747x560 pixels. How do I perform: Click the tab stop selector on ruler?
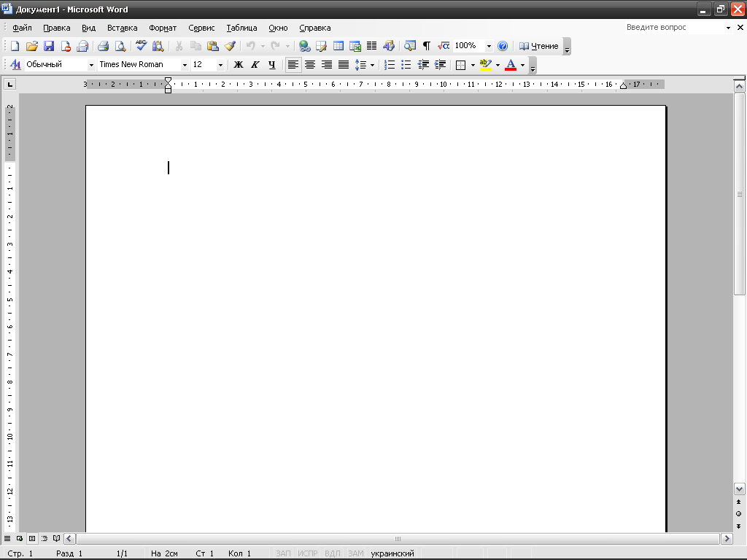pos(10,85)
